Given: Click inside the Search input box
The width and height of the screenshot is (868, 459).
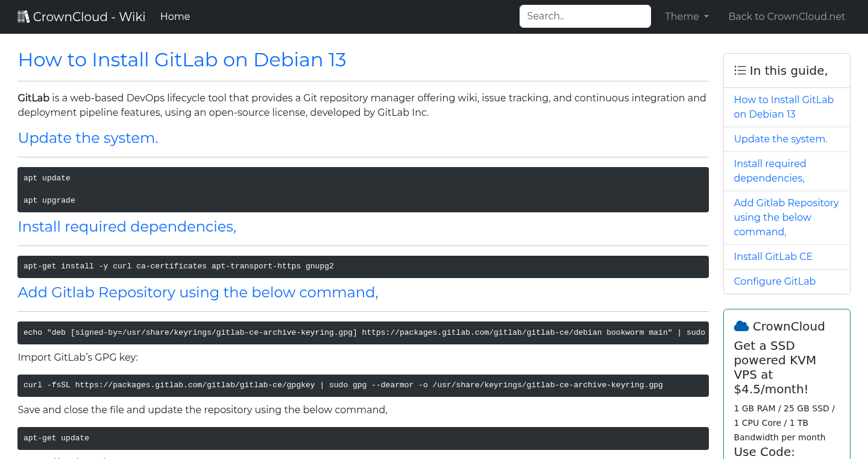Looking at the screenshot, I should click(x=585, y=16).
